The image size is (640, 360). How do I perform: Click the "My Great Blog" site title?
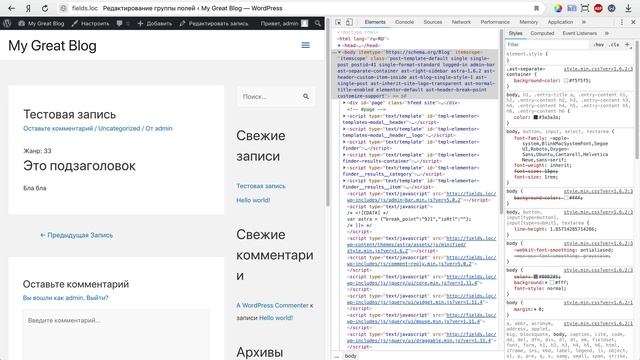(x=52, y=45)
